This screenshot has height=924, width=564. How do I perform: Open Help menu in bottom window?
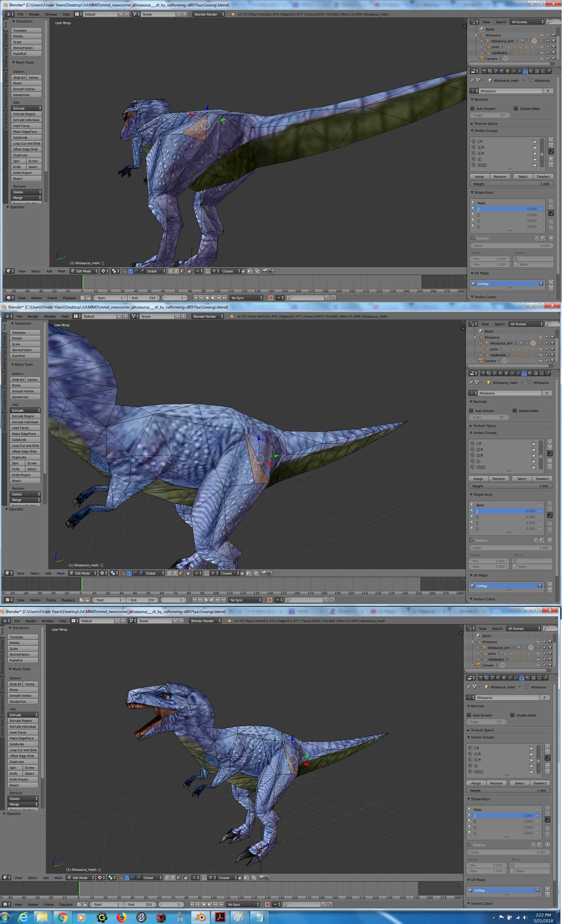[x=63, y=621]
